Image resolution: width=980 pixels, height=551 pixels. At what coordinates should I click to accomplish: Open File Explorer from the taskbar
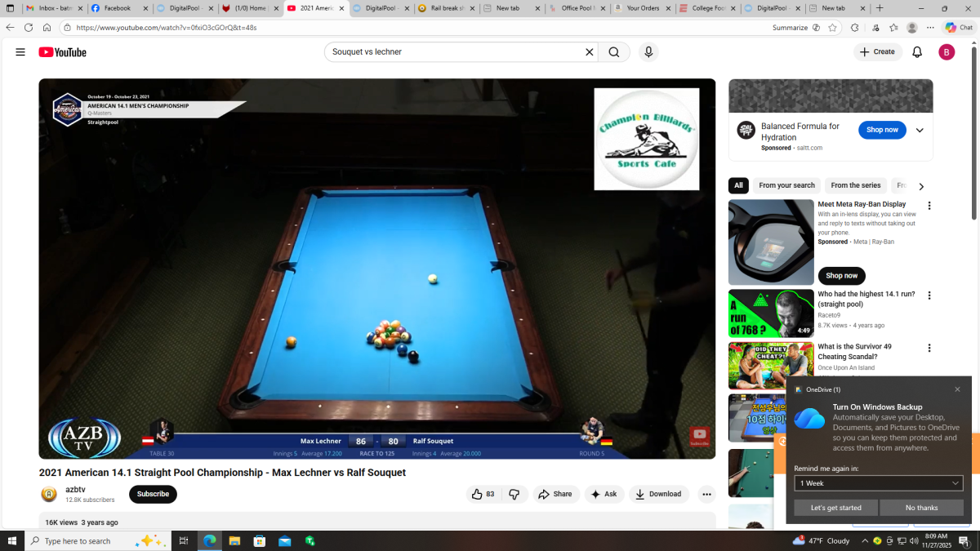234,541
